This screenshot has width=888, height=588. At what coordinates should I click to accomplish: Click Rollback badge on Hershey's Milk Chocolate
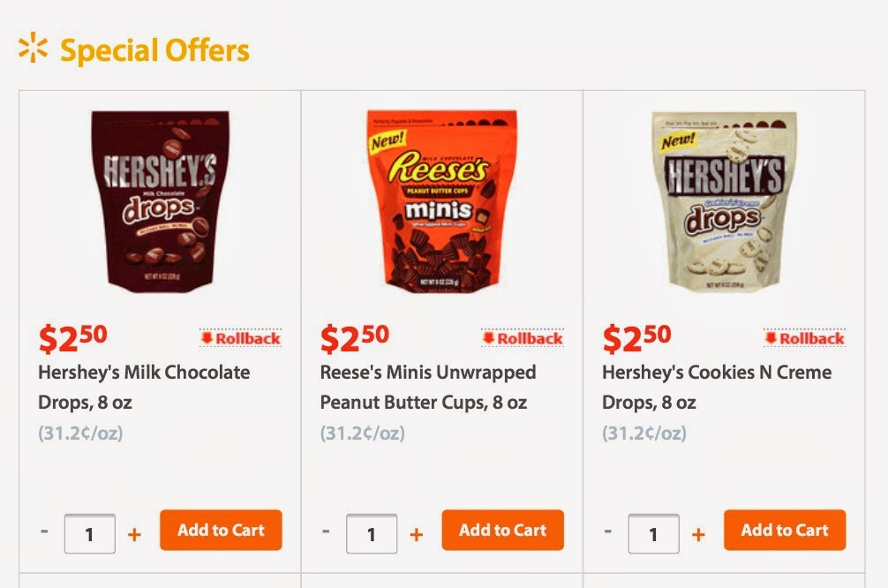pos(241,338)
